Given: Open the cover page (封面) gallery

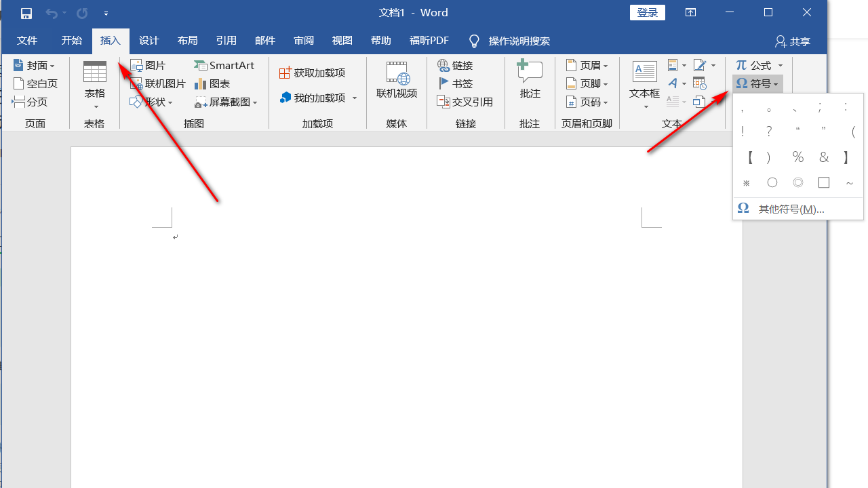Looking at the screenshot, I should (x=34, y=66).
